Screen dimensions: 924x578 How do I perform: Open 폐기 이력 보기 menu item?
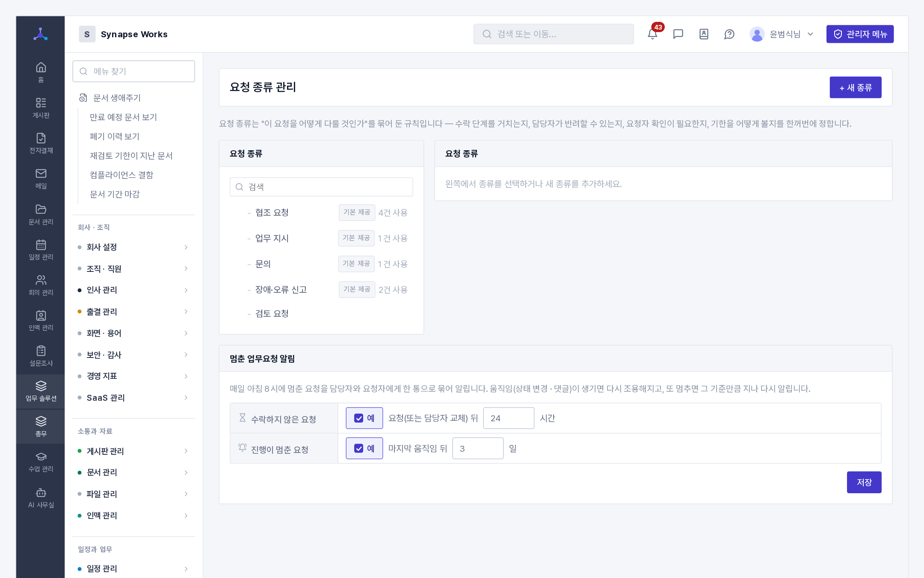click(x=115, y=136)
